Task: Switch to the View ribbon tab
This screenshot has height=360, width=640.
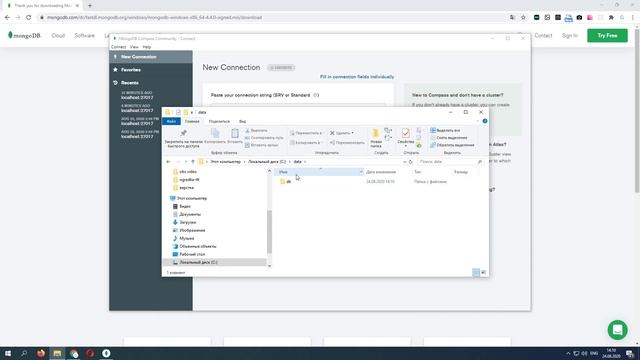Action: pos(242,122)
